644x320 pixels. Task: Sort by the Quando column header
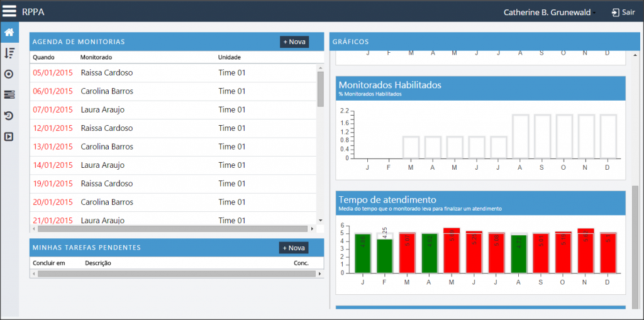[43, 57]
